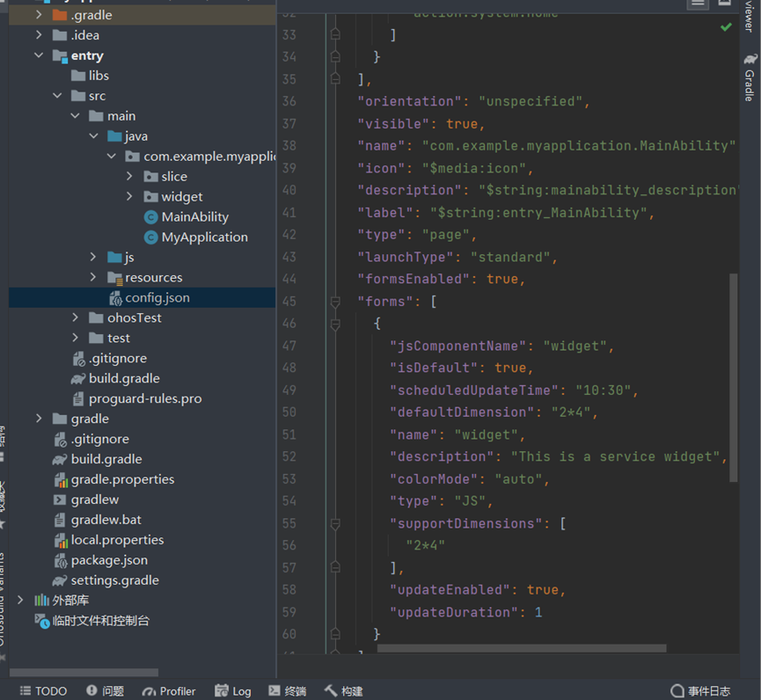Viewport: 761px width, 700px height.
Task: Click the entry .gitignore file icon
Action: [78, 359]
